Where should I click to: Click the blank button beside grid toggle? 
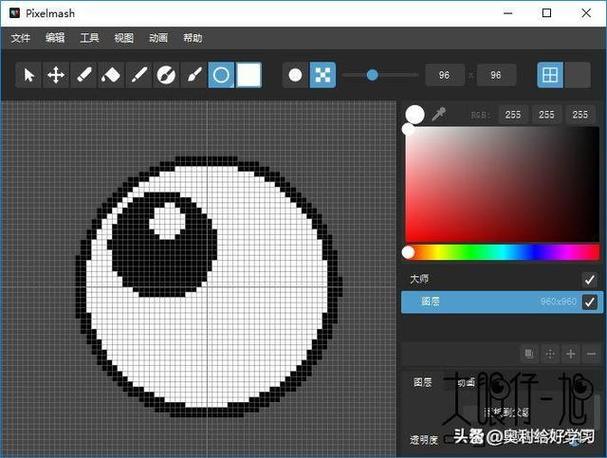coord(577,75)
